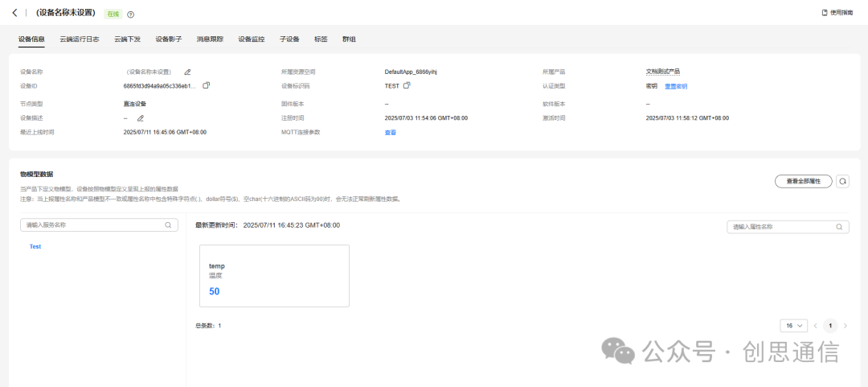View MQTT connection parameters via 查看

coord(391,133)
